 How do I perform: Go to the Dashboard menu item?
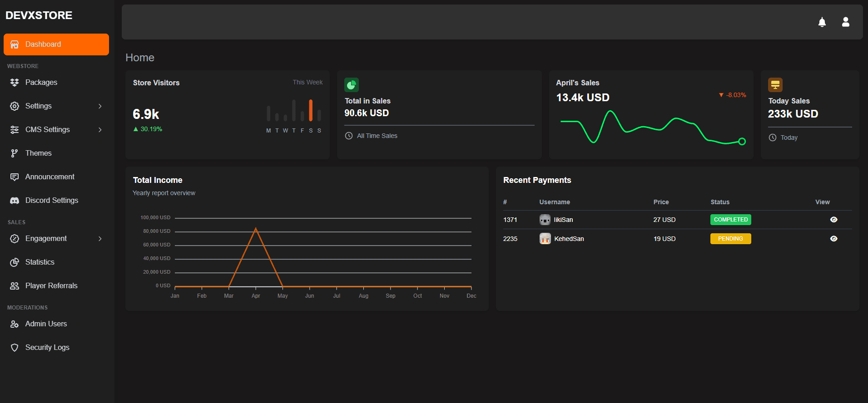point(56,44)
